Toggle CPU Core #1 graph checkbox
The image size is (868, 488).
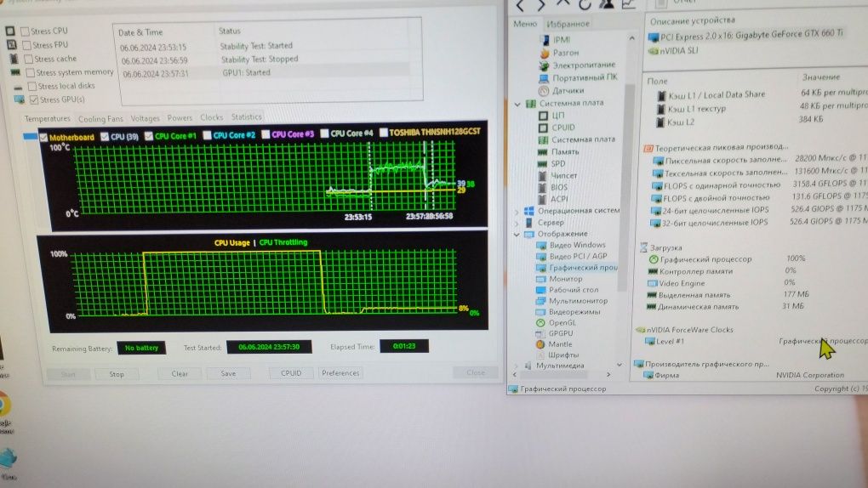point(148,135)
